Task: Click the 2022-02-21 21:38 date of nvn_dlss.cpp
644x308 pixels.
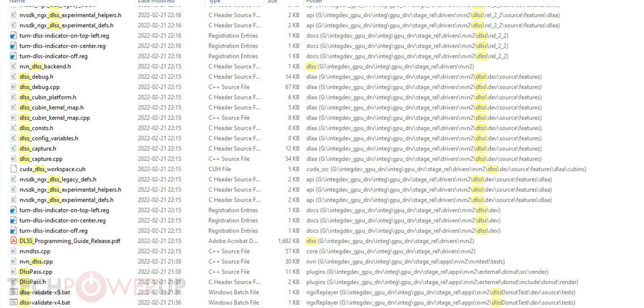Action: (x=159, y=261)
